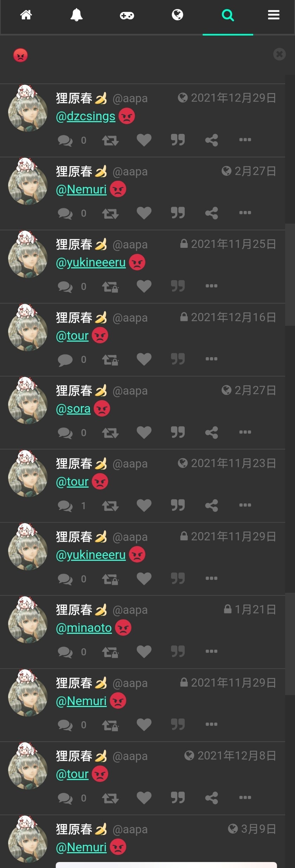Open the hamburger menu
The image size is (295, 868).
pyautogui.click(x=274, y=15)
